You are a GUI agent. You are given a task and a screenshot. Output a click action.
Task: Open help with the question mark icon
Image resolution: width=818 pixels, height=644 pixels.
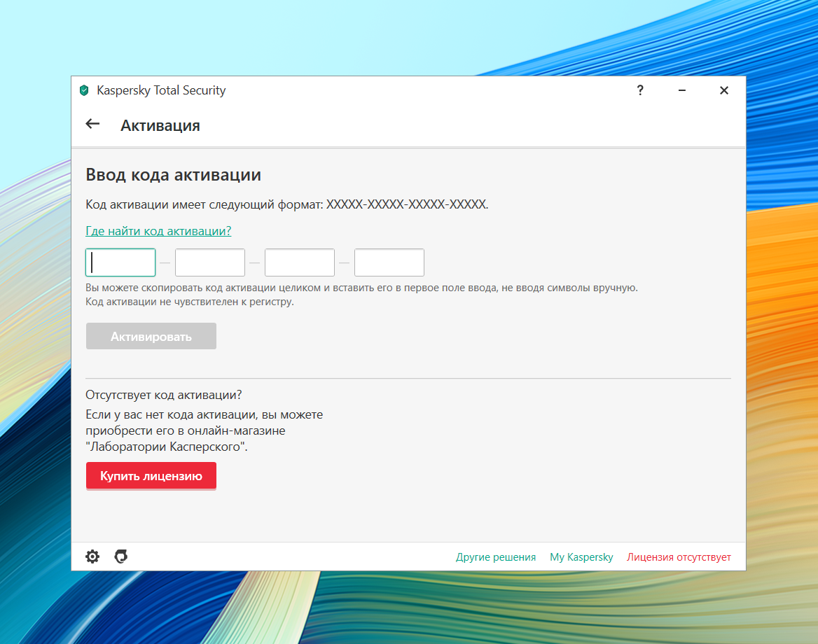(x=640, y=90)
